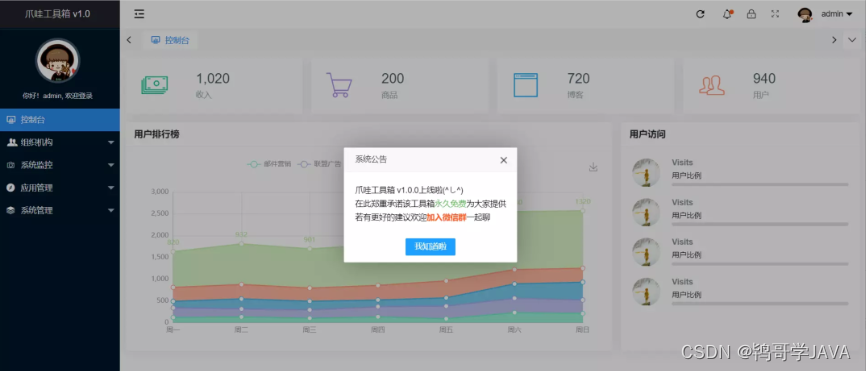Click the window icon for 博客
The width and height of the screenshot is (866, 371).
[x=526, y=85]
